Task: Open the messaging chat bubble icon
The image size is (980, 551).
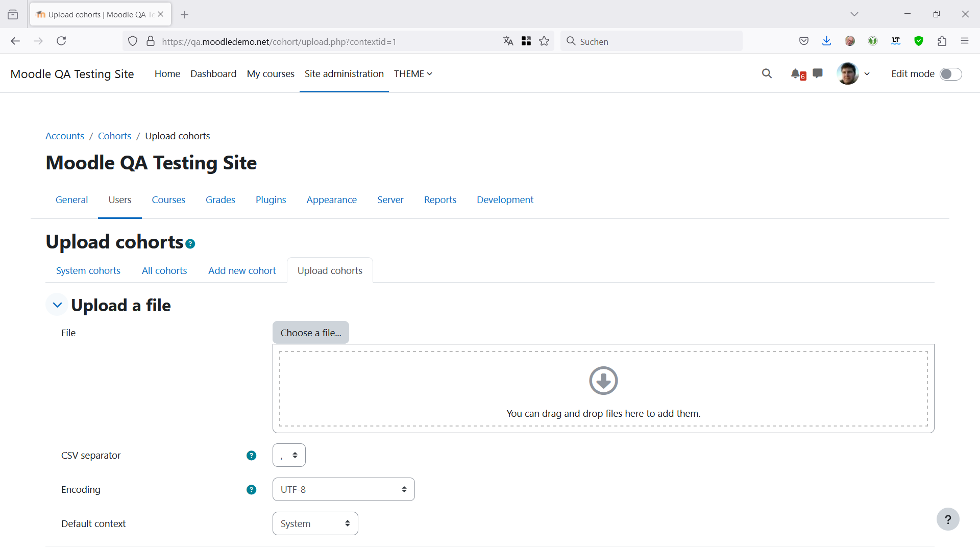Action: (x=818, y=73)
